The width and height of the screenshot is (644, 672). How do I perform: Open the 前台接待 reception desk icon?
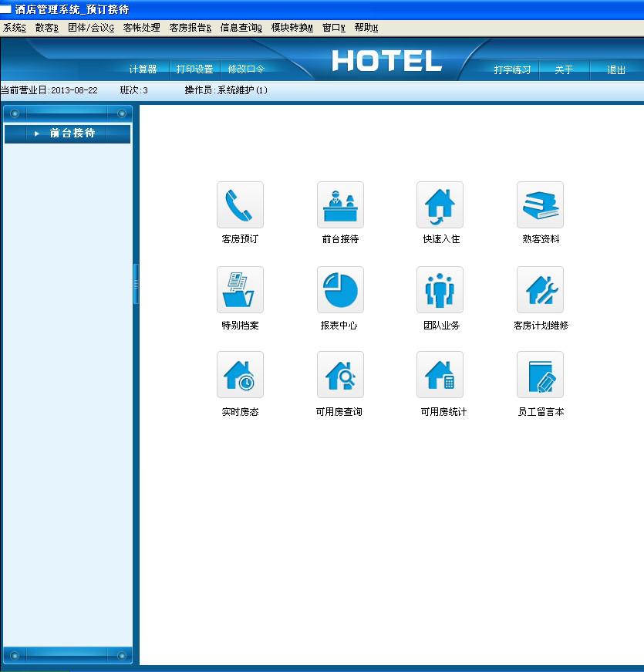click(340, 205)
